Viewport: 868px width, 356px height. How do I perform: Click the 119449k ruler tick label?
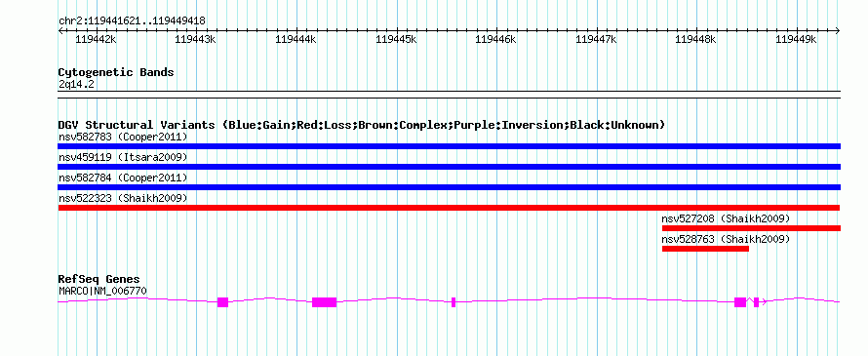coord(797,39)
